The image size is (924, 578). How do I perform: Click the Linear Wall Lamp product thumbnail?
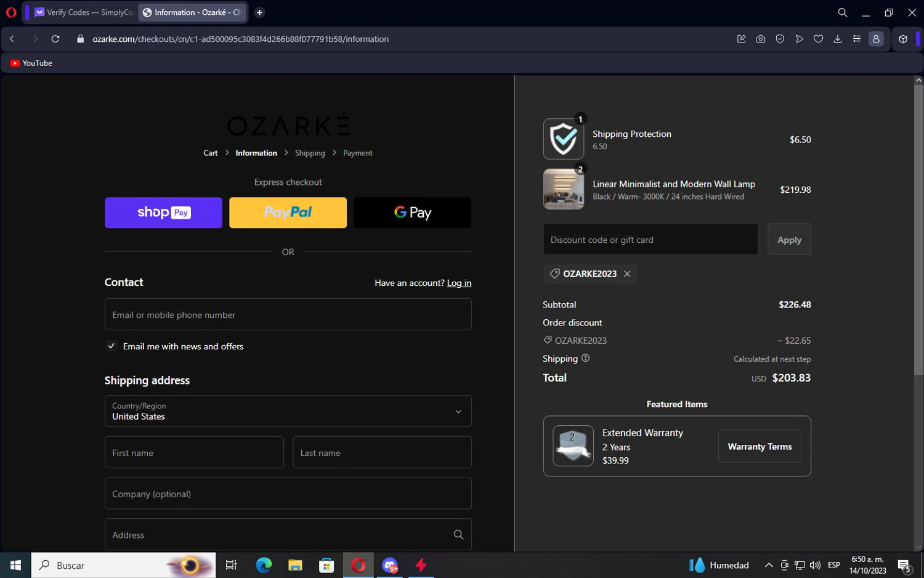tap(564, 189)
